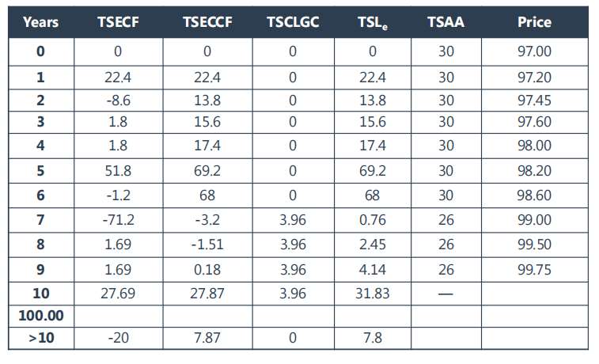Select the 27.87 value in TSECCF
The height and width of the screenshot is (364, 599).
pos(207,294)
